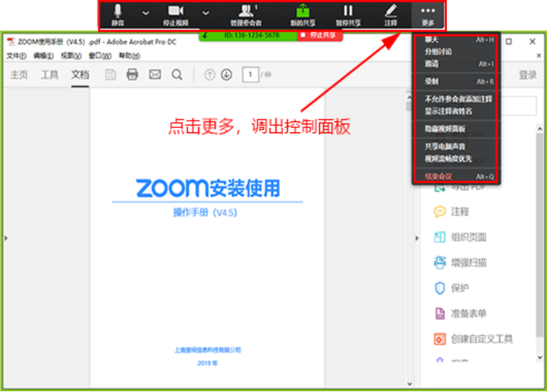Mute the microphone in Zoom toolbar
Screen dimensions: 547x392
[118, 15]
